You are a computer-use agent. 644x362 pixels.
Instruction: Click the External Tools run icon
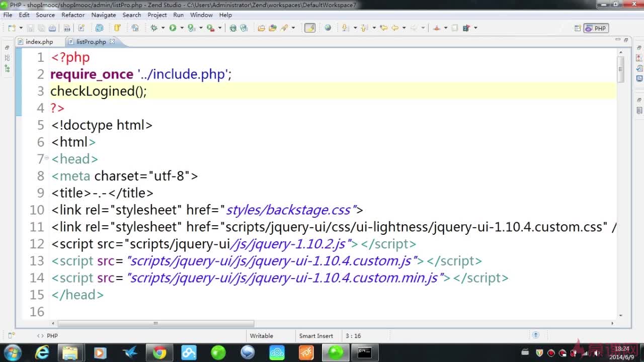point(210,28)
